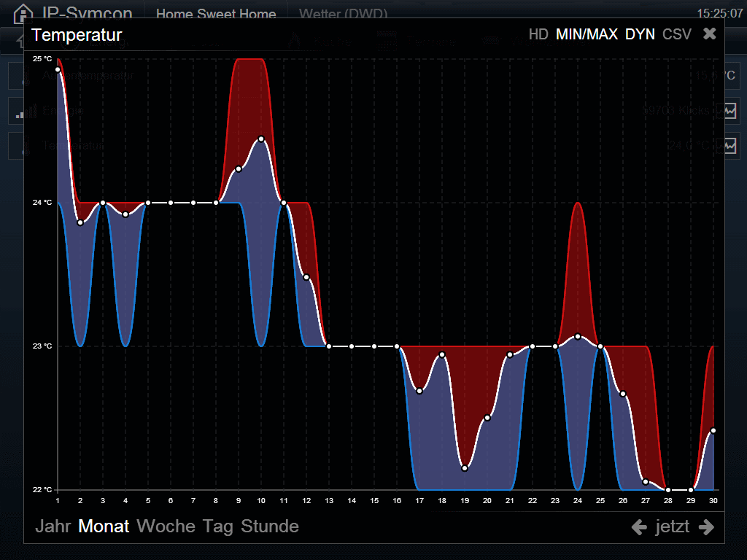Jump to current period via jetzt
The width and height of the screenshot is (747, 560).
tap(672, 526)
